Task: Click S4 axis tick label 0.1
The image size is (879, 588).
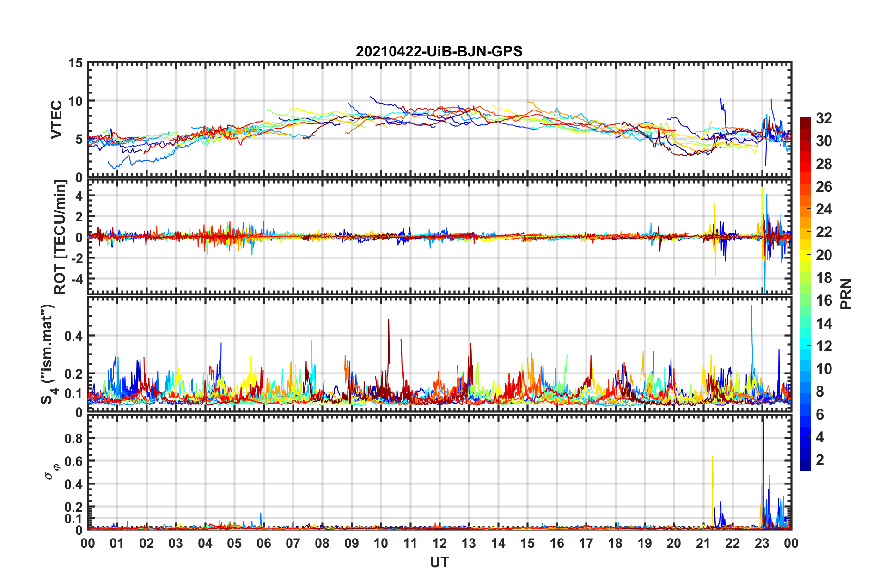Action: pos(74,393)
